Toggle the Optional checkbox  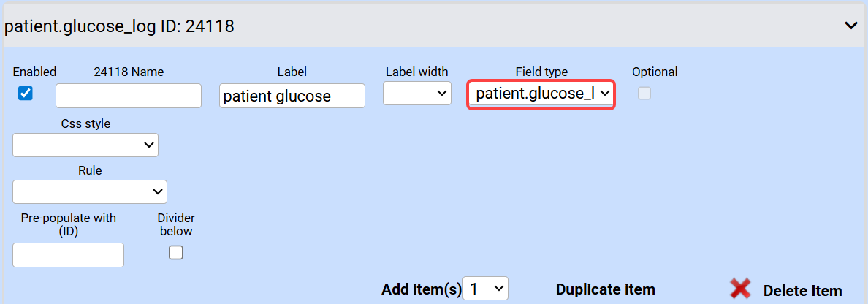pyautogui.click(x=644, y=93)
